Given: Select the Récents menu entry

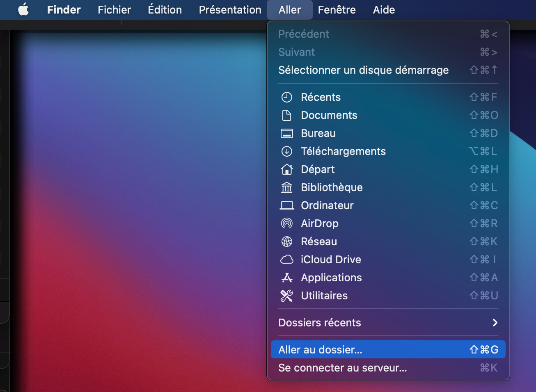Looking at the screenshot, I should [x=388, y=97].
